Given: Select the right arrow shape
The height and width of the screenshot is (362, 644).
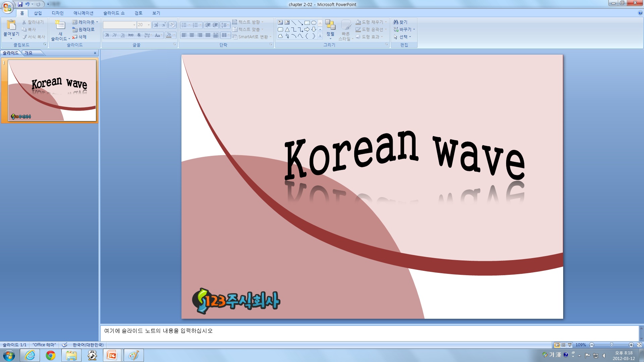Looking at the screenshot, I should pos(307,29).
